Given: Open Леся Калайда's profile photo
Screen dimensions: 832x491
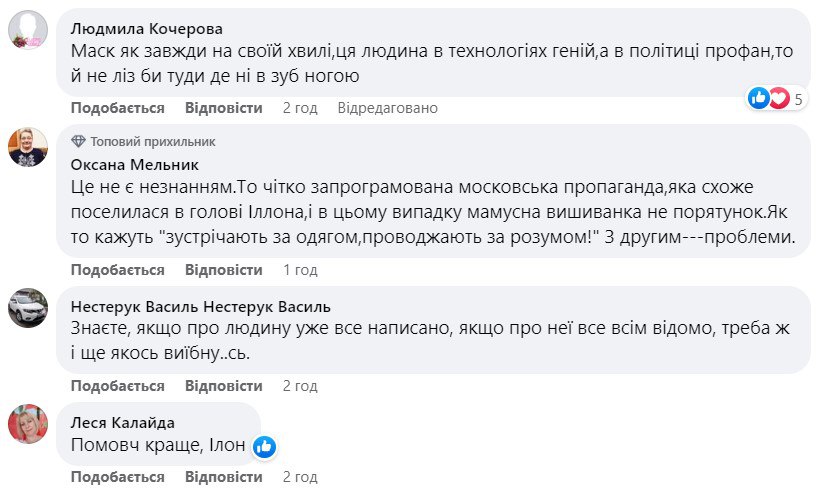Looking at the screenshot, I should (28, 424).
